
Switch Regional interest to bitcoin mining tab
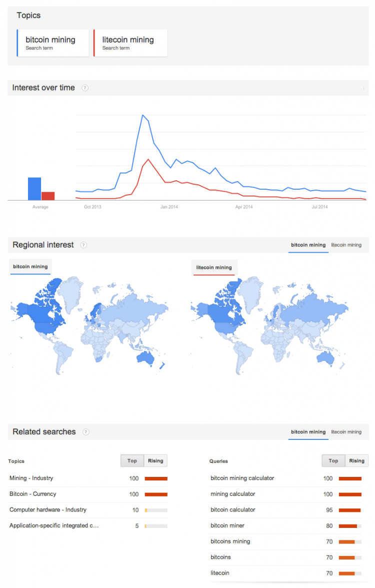[x=308, y=245]
